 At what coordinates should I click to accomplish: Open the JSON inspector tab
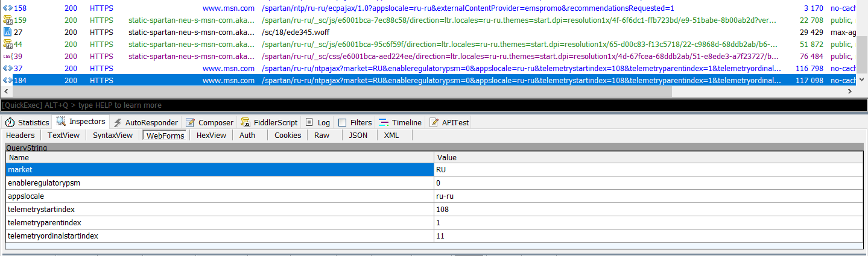pyautogui.click(x=358, y=135)
